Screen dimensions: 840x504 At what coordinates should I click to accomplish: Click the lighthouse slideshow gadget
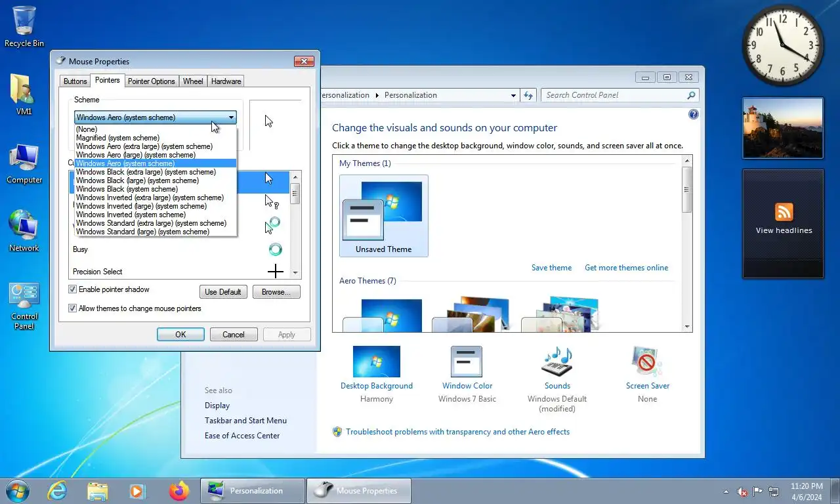[x=783, y=128]
